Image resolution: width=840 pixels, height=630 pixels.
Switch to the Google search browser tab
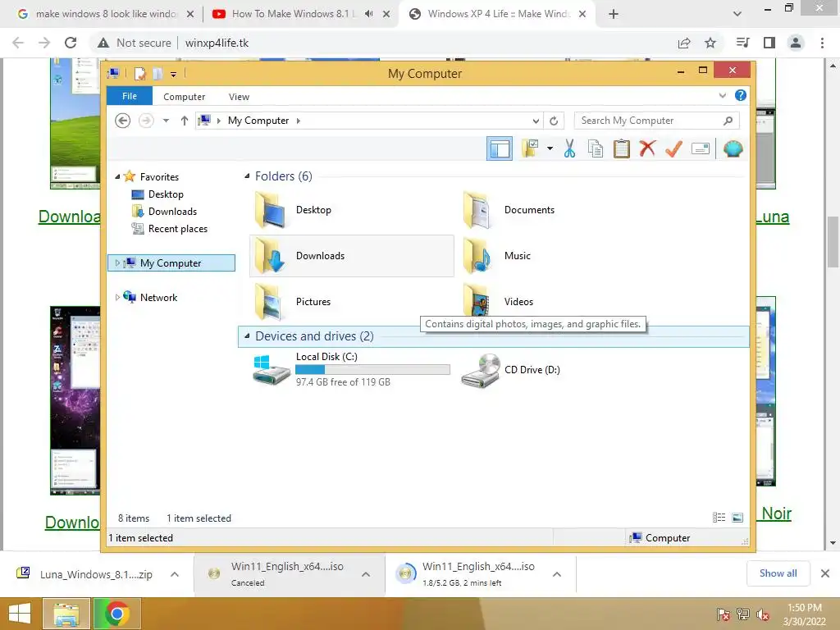pyautogui.click(x=106, y=14)
